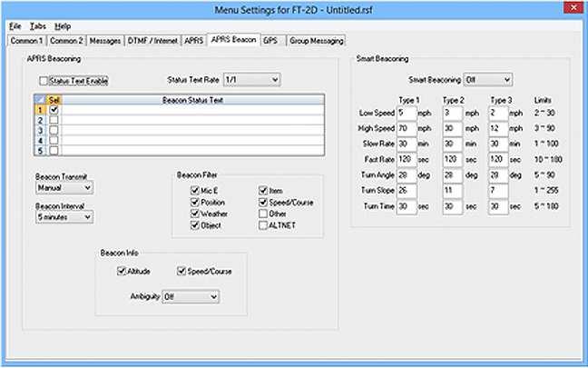The height and width of the screenshot is (368, 588).
Task: Click the Type 3 Low Speed field
Action: (x=498, y=113)
